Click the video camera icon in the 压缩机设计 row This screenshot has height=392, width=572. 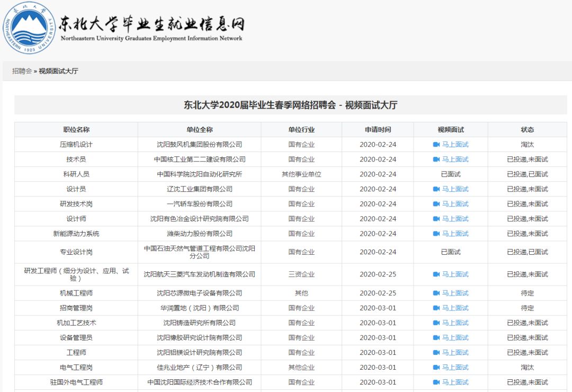click(436, 144)
